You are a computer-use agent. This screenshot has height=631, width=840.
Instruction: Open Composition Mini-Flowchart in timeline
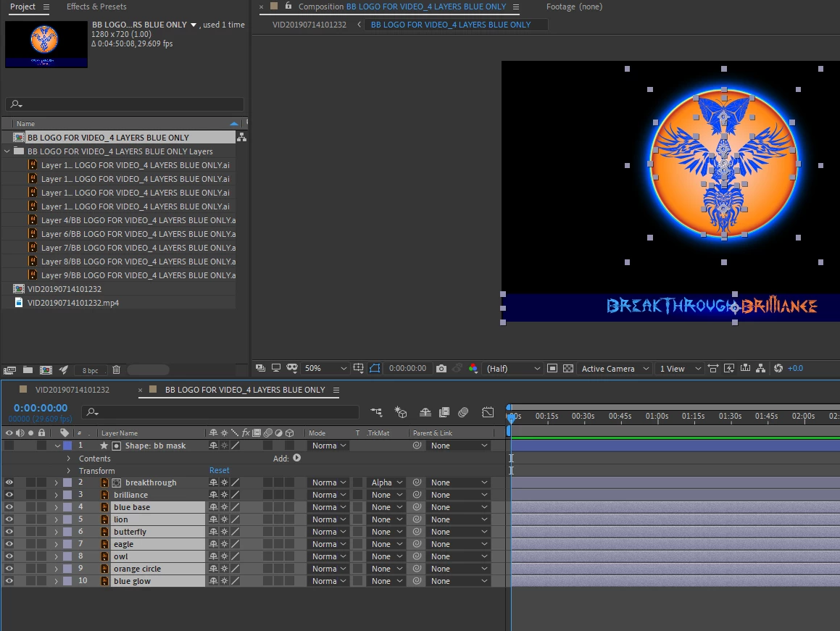tap(377, 412)
